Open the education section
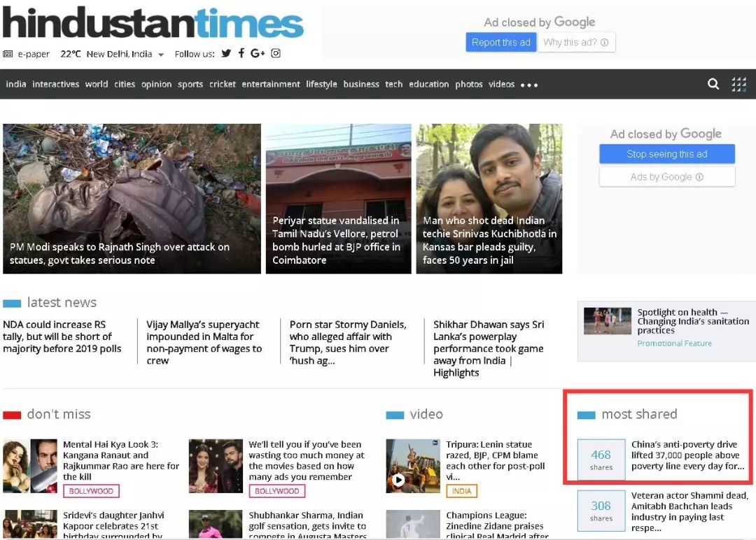 [x=428, y=85]
